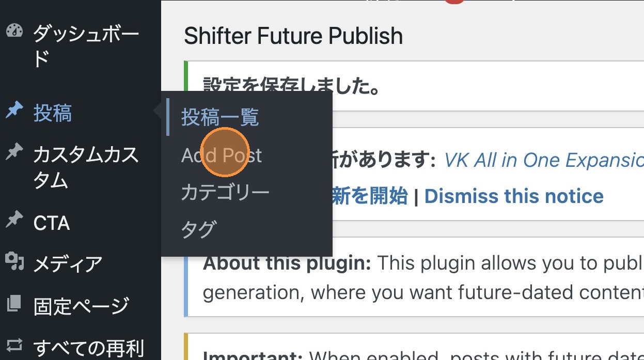
Task: Follow the VK All in One Expansion link
Action: pos(543,161)
